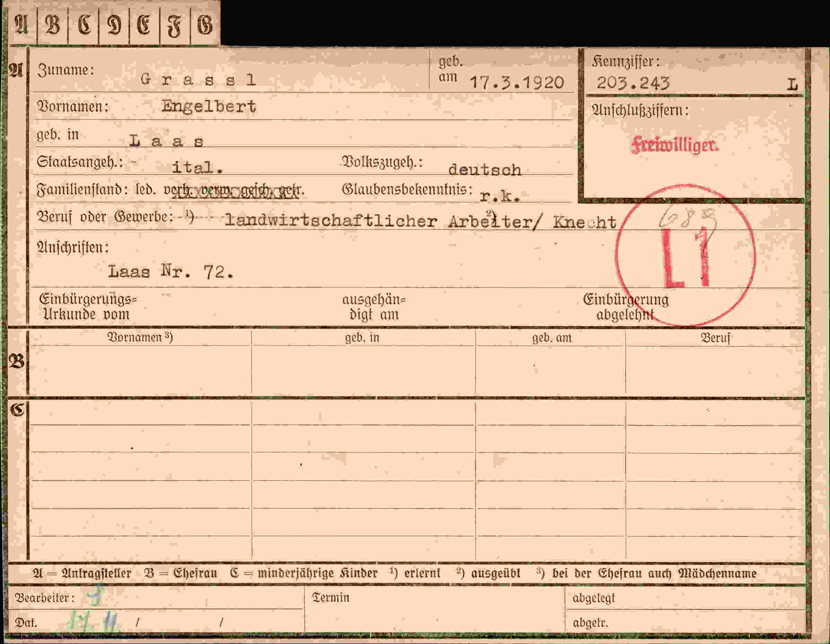Click the 'Vornamen:' label in section A
830x644 pixels.
(73, 107)
